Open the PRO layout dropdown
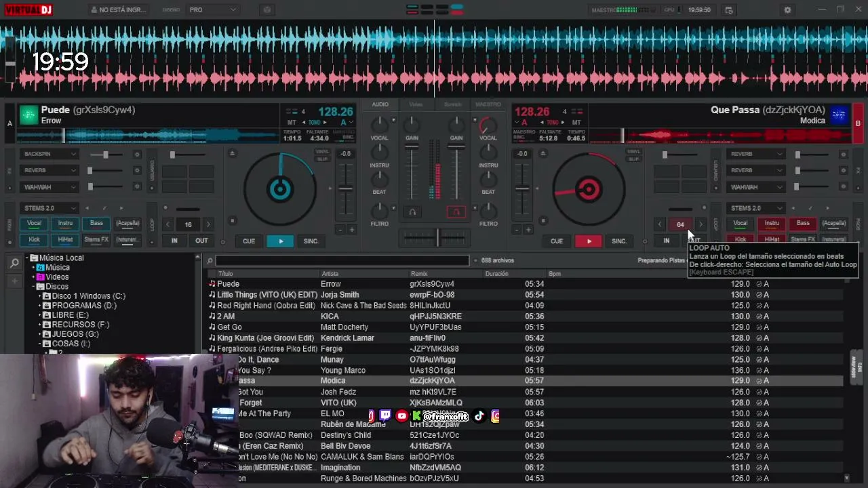 point(213,10)
